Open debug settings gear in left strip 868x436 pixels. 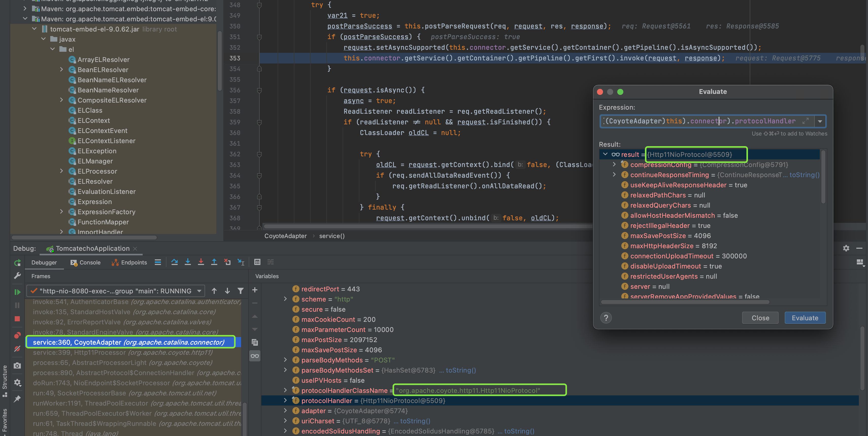17,382
